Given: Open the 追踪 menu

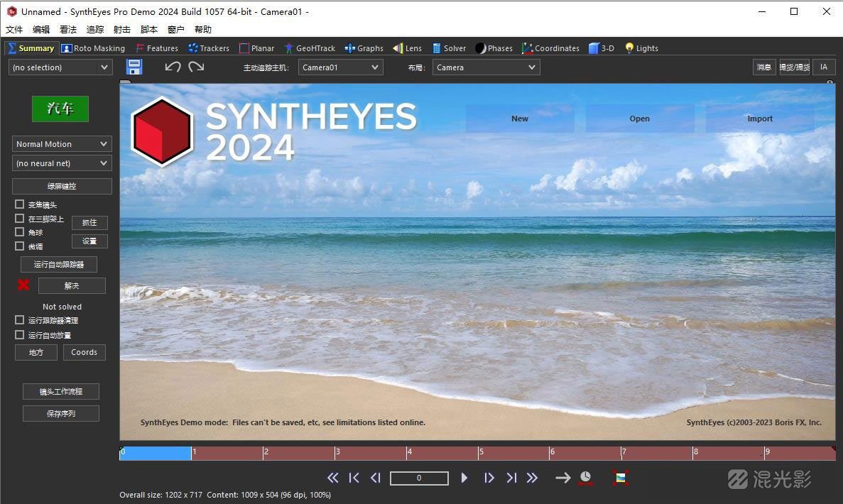Looking at the screenshot, I should click(95, 30).
